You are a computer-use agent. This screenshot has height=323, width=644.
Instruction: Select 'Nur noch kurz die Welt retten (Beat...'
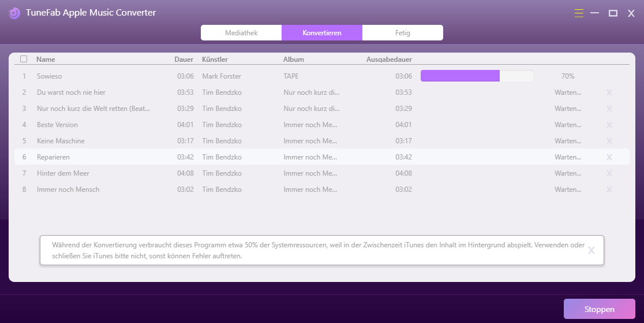93,109
